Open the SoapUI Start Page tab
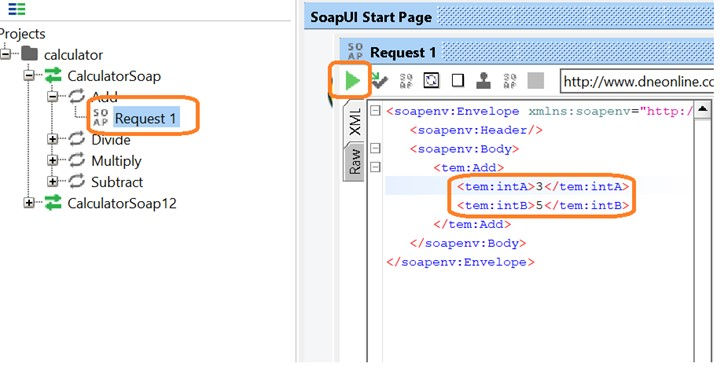Image resolution: width=728 pixels, height=378 pixels. 371,18
